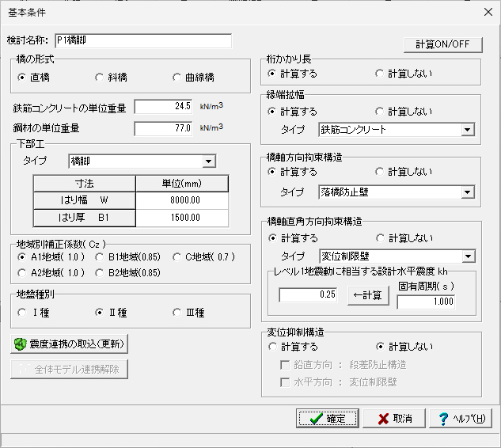Click the green checkmark icon on 確定
The height and width of the screenshot is (448, 501).
(x=316, y=419)
